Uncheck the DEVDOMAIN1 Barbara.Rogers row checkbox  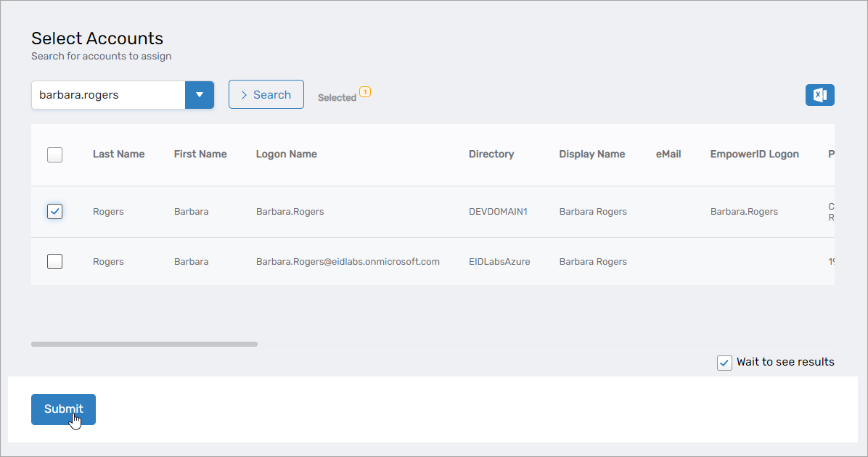click(x=54, y=211)
